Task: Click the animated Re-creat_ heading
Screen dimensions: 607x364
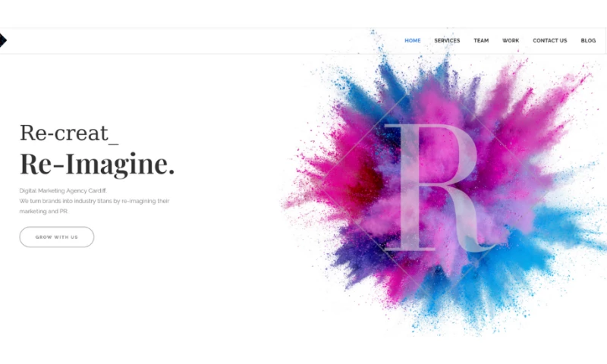Action: click(69, 133)
